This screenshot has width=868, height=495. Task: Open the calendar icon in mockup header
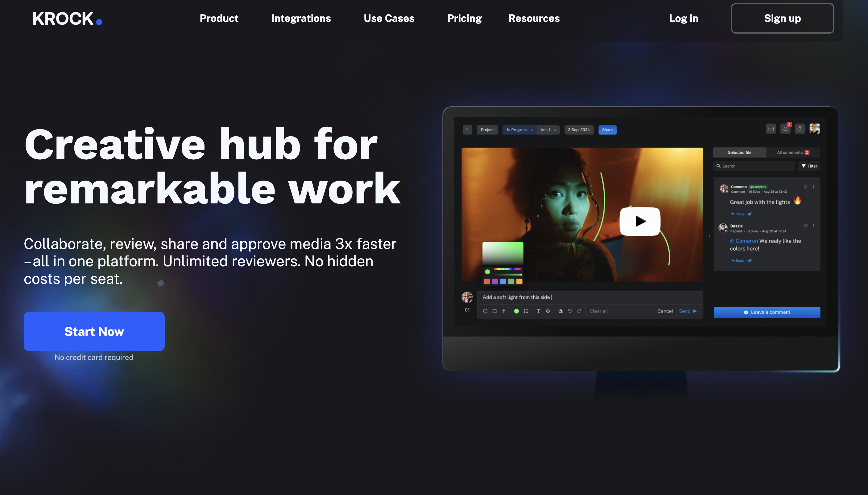(771, 129)
